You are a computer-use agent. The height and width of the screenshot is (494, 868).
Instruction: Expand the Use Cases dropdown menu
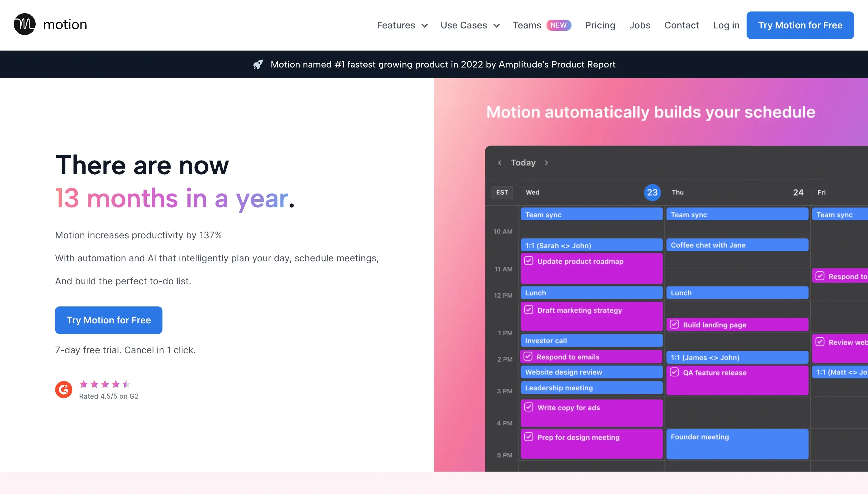(x=470, y=25)
